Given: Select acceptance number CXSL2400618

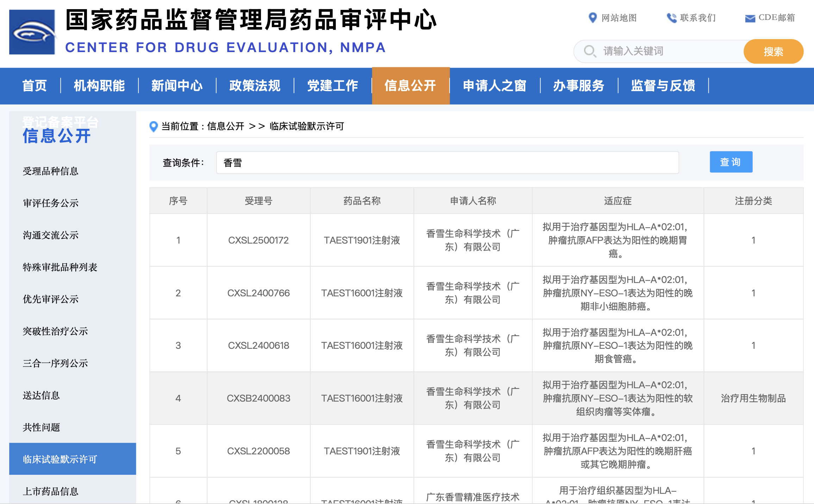Looking at the screenshot, I should [258, 346].
